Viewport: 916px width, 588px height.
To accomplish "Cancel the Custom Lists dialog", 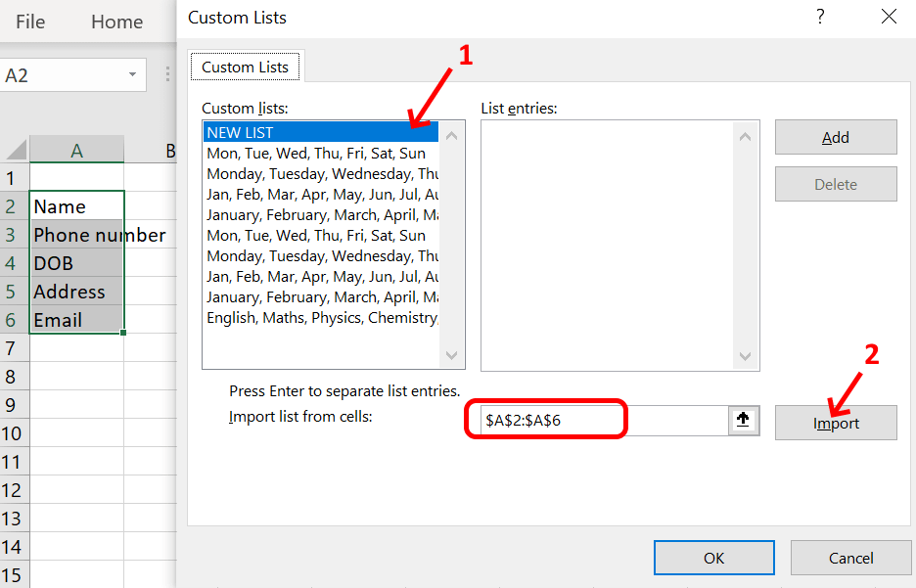I will [850, 558].
